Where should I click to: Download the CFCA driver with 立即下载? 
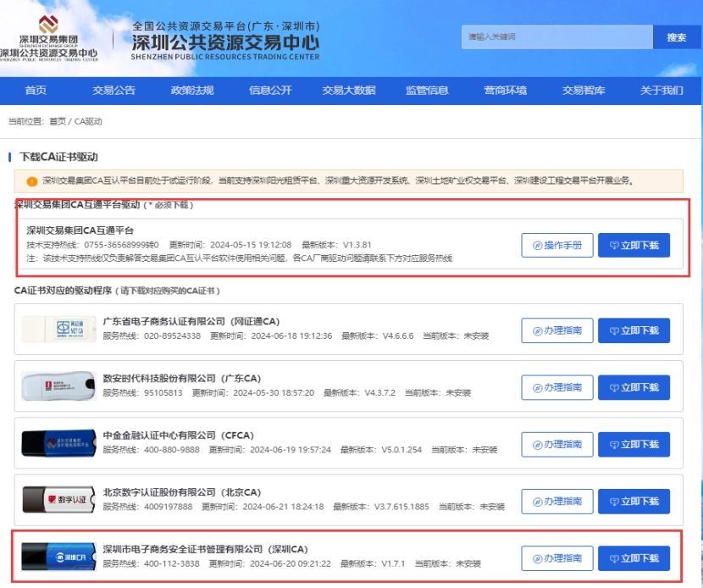pos(634,444)
